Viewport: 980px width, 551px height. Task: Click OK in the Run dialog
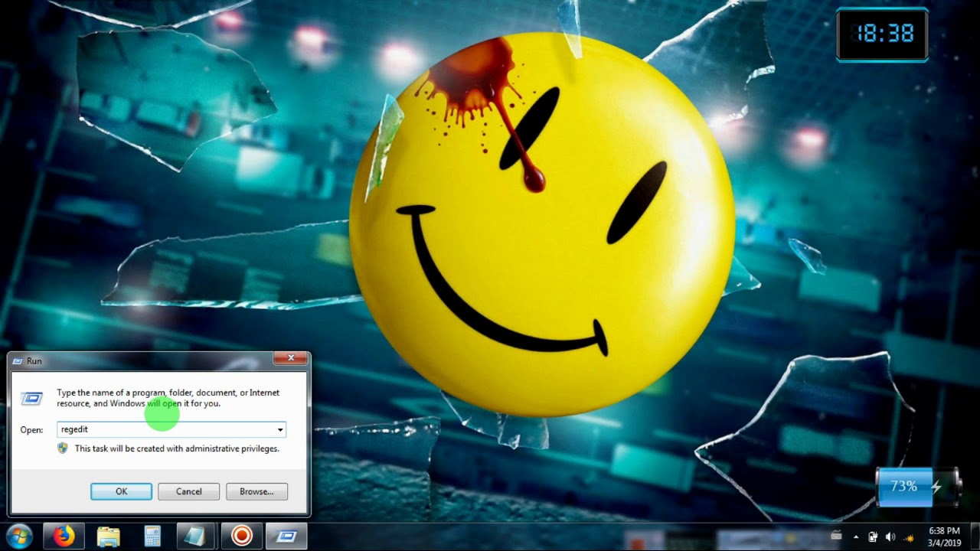pos(121,491)
